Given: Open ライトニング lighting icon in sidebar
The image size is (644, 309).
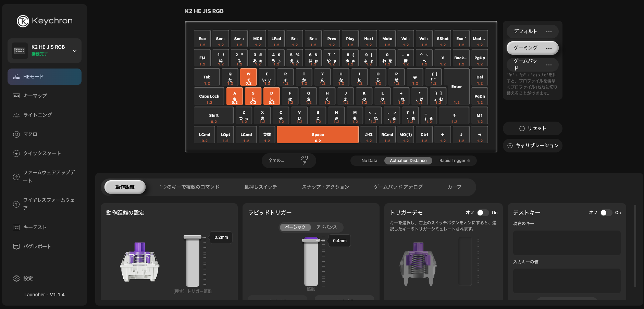Looking at the screenshot, I should coord(16,115).
